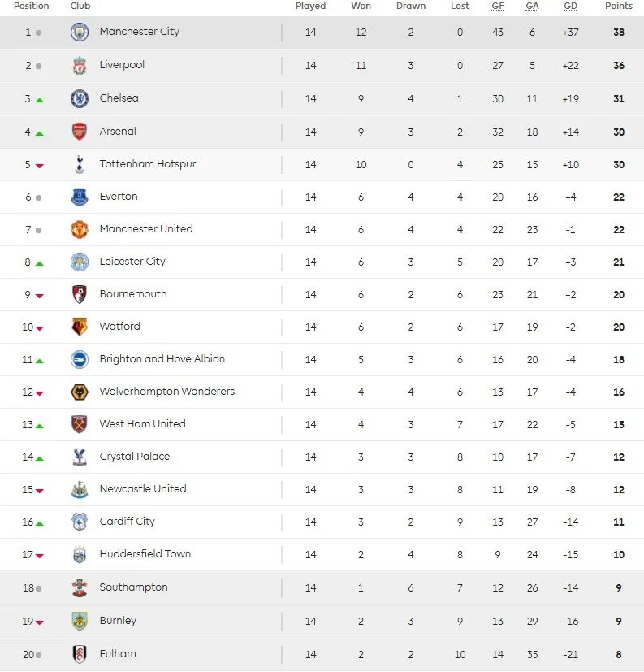
Task: Open Brighton and Hove Albion team page
Action: [x=162, y=359]
